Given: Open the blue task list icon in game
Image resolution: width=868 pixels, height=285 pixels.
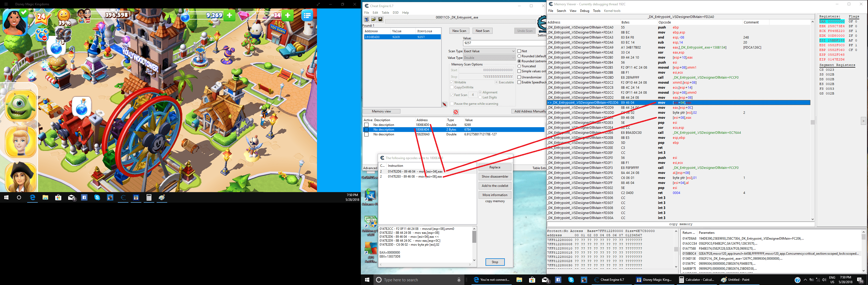Looking at the screenshot, I should [x=307, y=15].
